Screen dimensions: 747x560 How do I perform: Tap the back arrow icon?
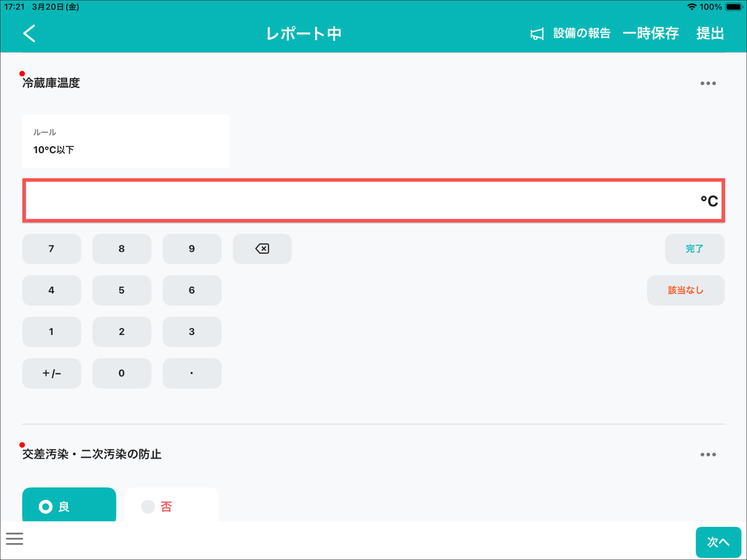click(29, 34)
